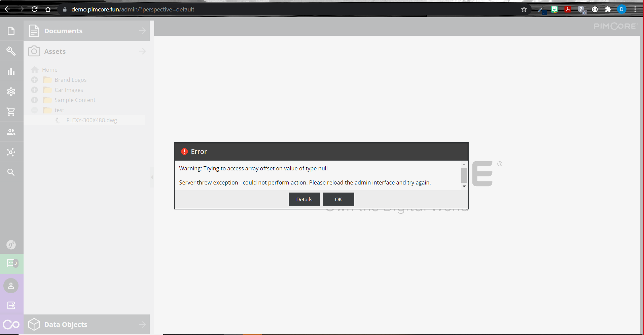Open the Datahub network icon
The width and height of the screenshot is (644, 335).
click(11, 152)
